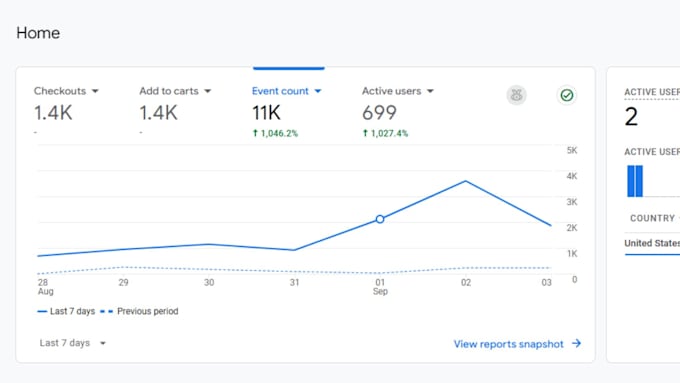Click the solid line Last 7 days legend icon
Screen dimensions: 680x383
click(42, 311)
